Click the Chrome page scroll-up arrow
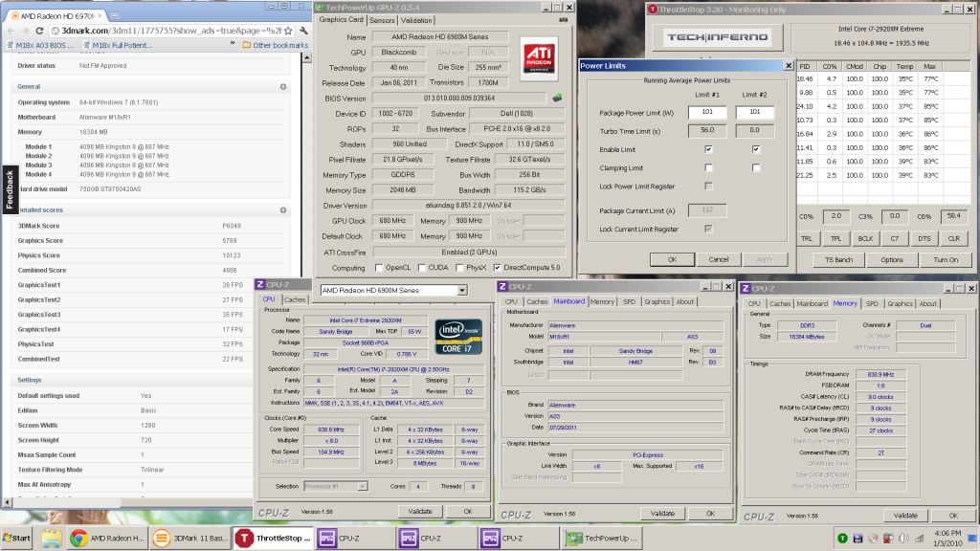980x551 pixels. pyautogui.click(x=307, y=58)
